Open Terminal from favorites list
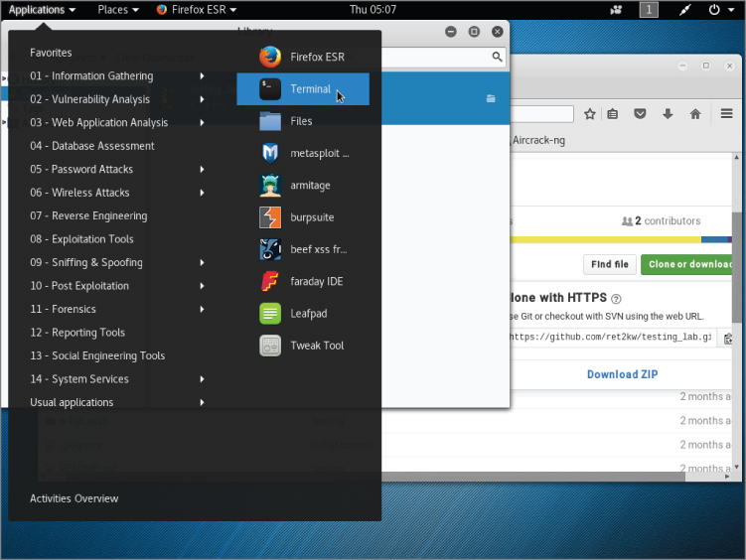 pos(303,89)
